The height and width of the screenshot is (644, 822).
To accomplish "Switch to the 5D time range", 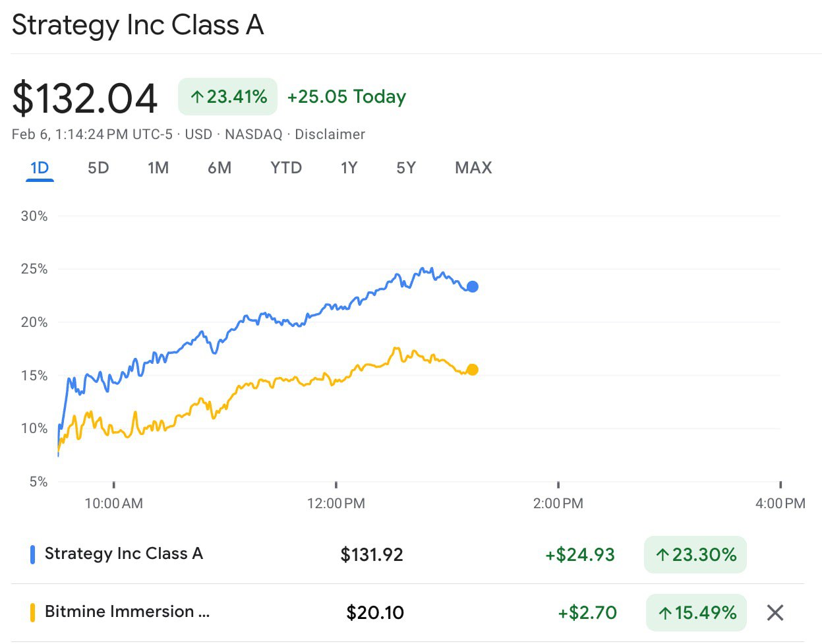I will [98, 168].
